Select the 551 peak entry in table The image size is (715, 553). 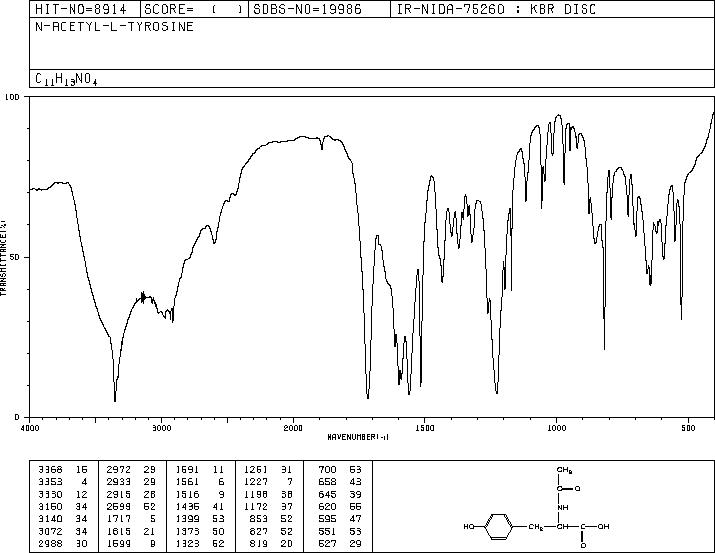click(x=340, y=532)
